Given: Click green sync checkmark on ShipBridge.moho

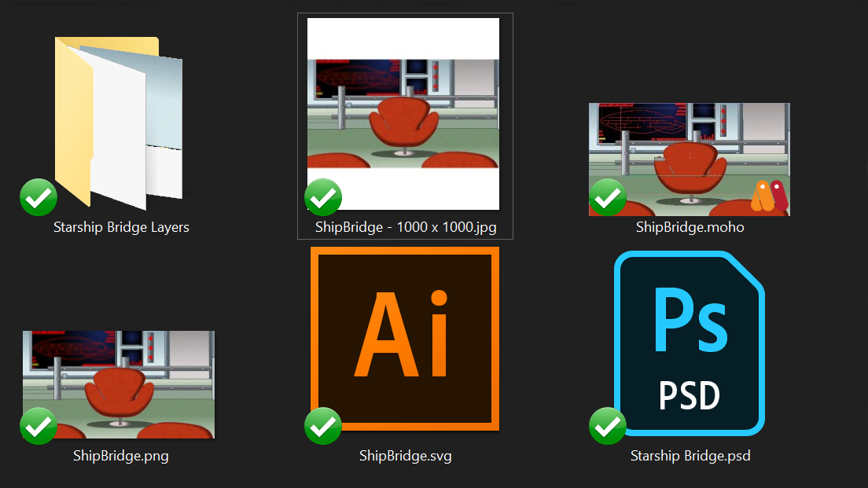Looking at the screenshot, I should coord(607,197).
